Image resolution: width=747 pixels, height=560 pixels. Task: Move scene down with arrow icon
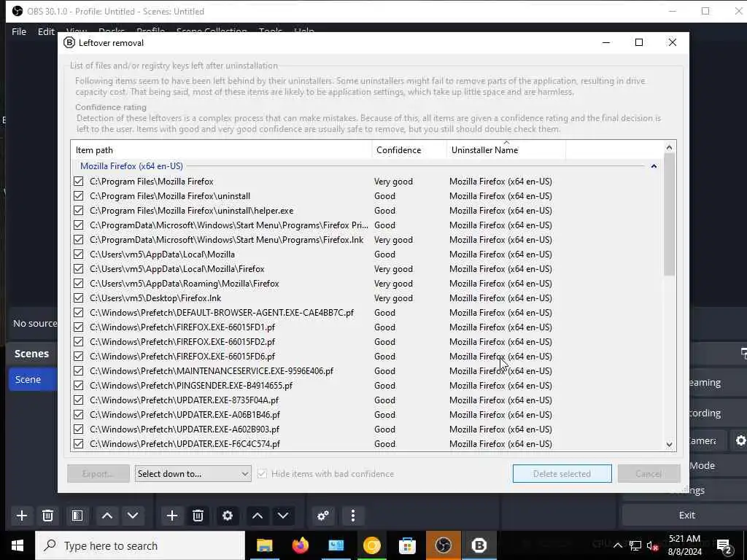[133, 516]
